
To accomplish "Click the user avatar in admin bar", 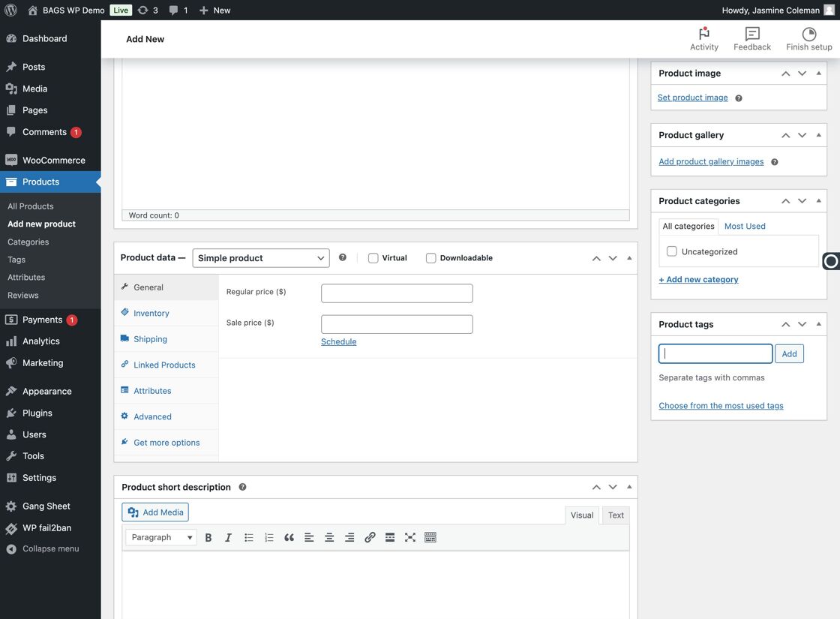I will click(x=829, y=11).
